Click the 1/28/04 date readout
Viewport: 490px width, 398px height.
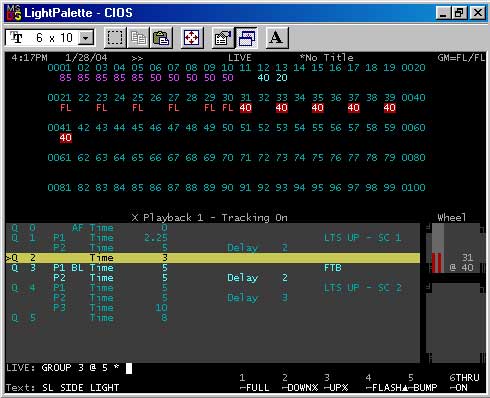tap(86, 58)
